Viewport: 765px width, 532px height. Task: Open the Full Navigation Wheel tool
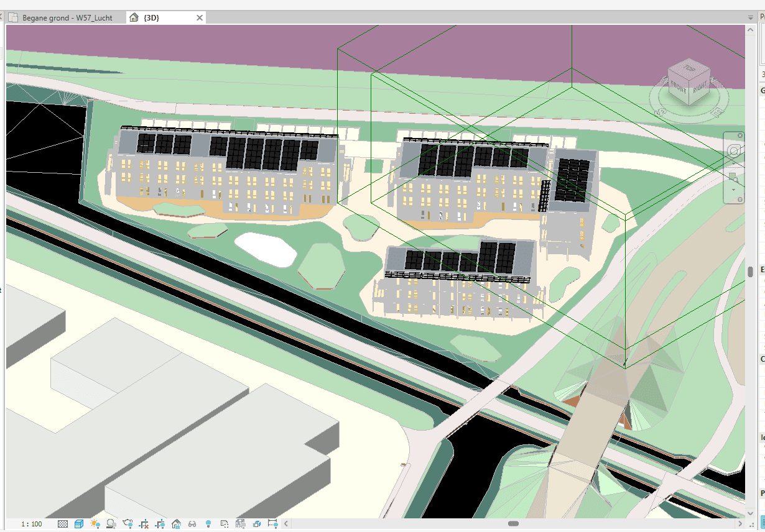click(x=734, y=151)
